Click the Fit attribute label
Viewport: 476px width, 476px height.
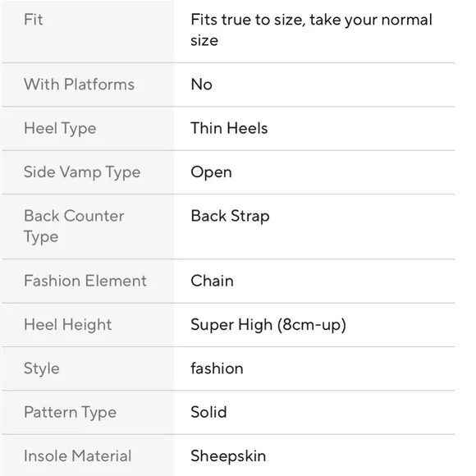(x=34, y=20)
